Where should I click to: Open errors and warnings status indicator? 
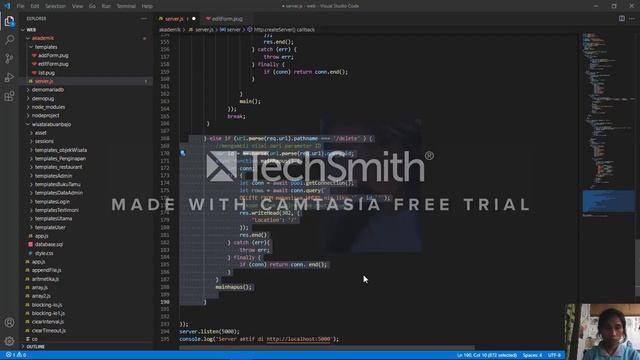click(16, 355)
